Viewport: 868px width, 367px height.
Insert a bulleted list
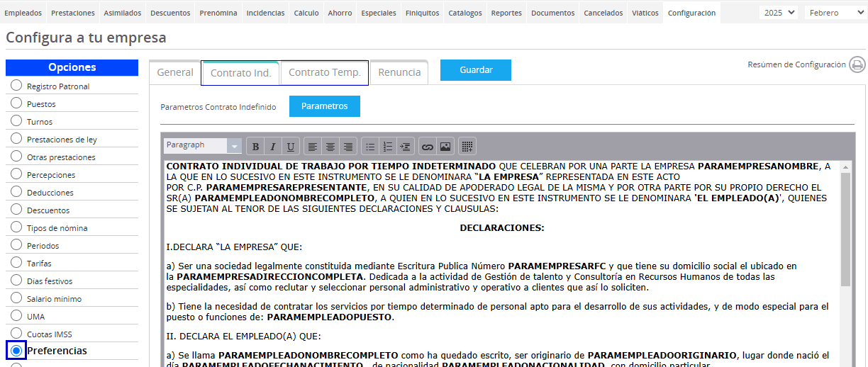pyautogui.click(x=370, y=147)
